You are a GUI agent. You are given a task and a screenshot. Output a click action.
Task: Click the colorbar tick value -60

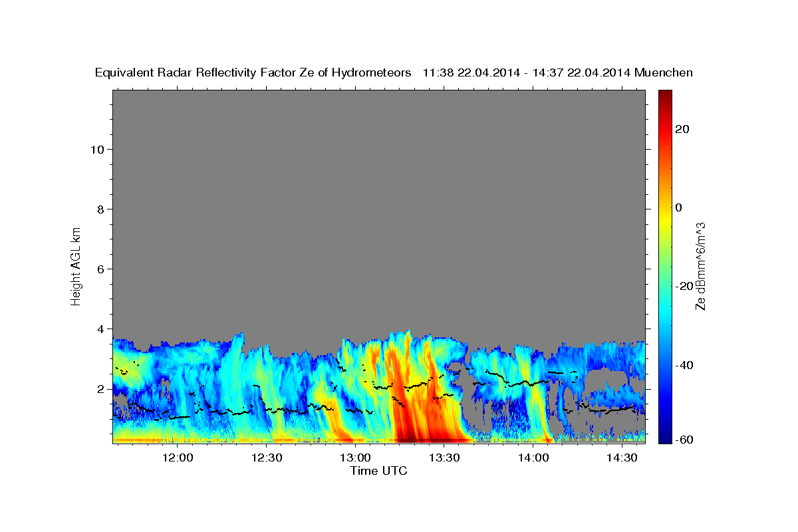pyautogui.click(x=684, y=440)
